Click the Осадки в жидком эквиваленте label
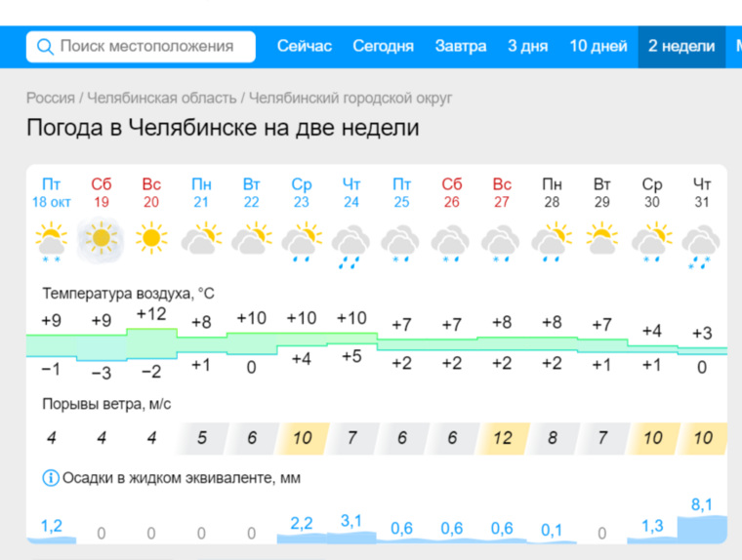The height and width of the screenshot is (560, 742). coord(182,478)
